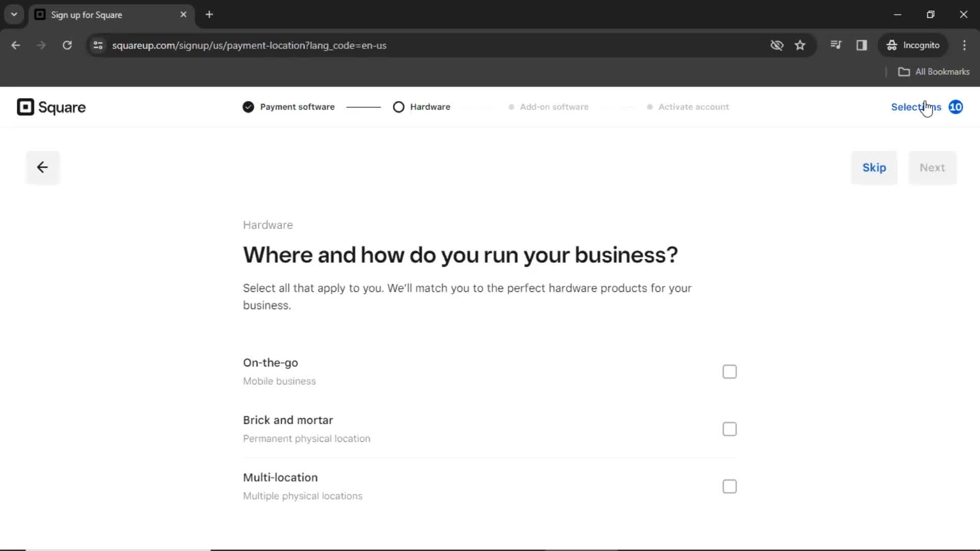The width and height of the screenshot is (980, 551).
Task: Check the Brick and mortar checkbox
Action: tap(729, 429)
